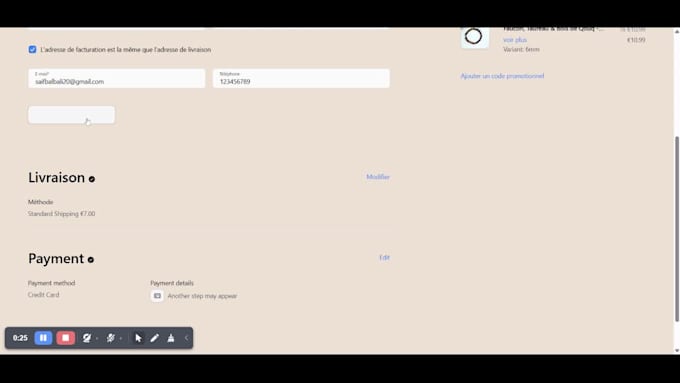The height and width of the screenshot is (383, 680).
Task: Select the pen drawing tool in recorder bar
Action: click(x=154, y=338)
